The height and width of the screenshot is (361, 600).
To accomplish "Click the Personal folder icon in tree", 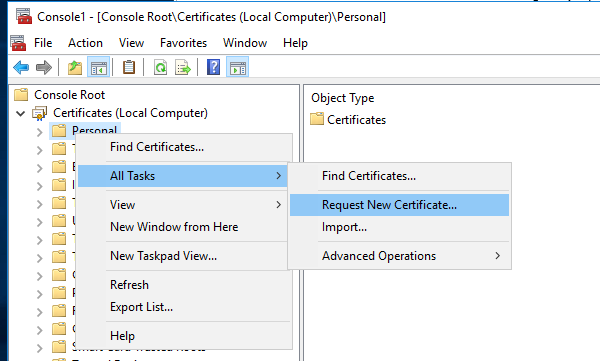I will coord(59,131).
